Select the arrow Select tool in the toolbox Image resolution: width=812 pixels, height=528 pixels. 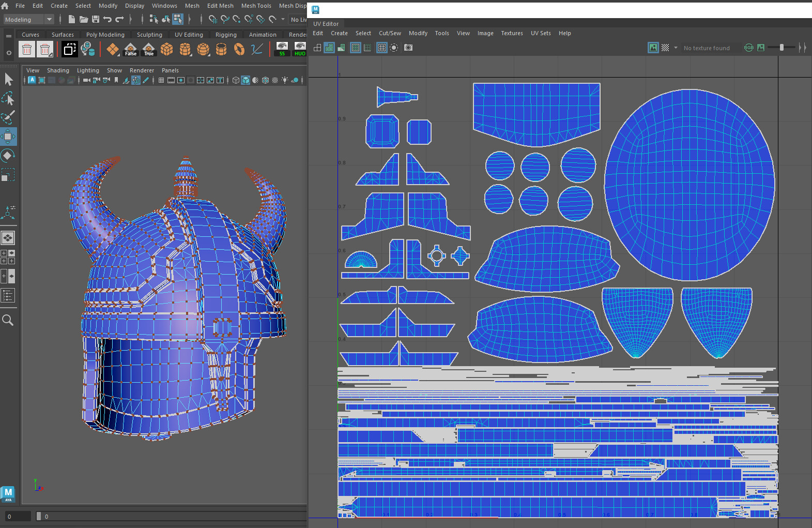click(8, 79)
